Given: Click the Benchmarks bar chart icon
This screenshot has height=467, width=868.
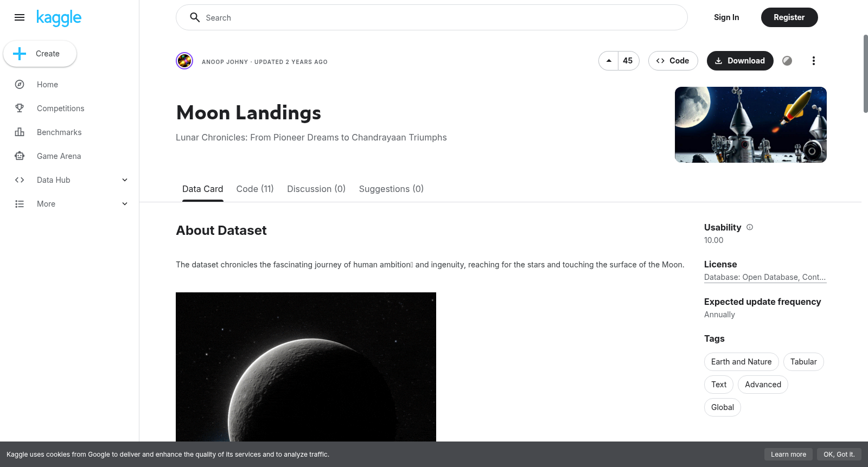Looking at the screenshot, I should point(20,132).
